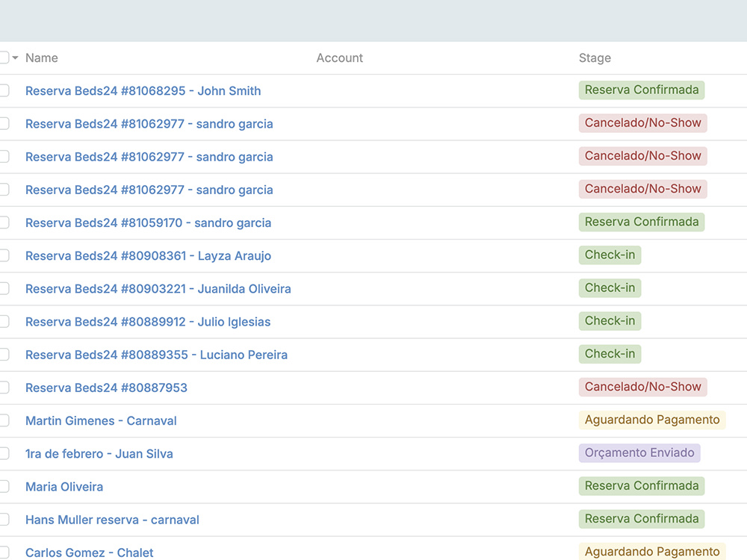Tick the Julio Iglesias row checkbox
747x560 pixels.
[4, 321]
